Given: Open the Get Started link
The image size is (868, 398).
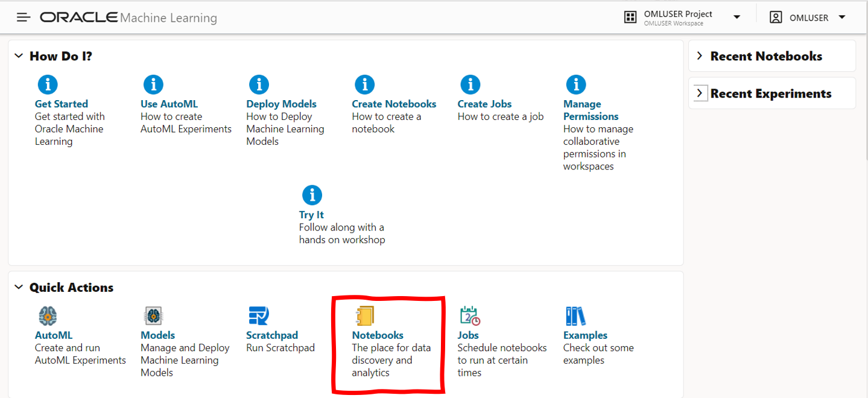Looking at the screenshot, I should pyautogui.click(x=62, y=104).
